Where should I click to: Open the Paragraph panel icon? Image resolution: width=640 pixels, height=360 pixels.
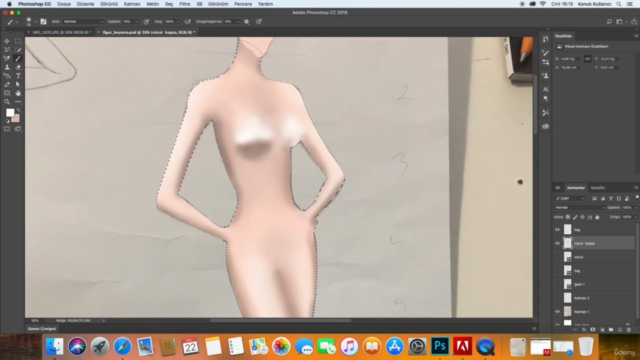click(546, 99)
